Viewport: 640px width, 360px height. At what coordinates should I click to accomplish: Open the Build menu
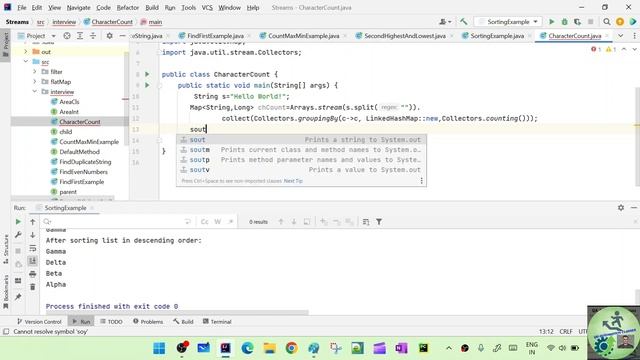coord(152,7)
